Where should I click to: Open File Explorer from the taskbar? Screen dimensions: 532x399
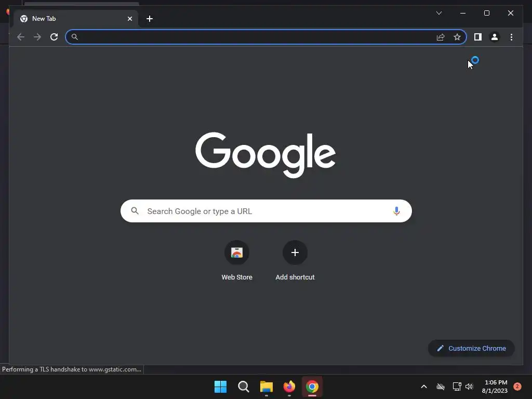click(x=267, y=387)
